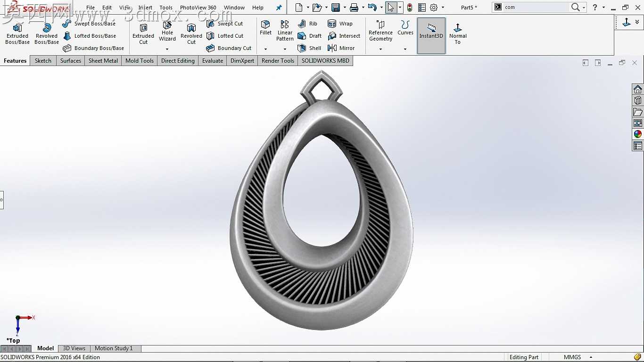The height and width of the screenshot is (362, 644).
Task: Switch to the Evaluate tab
Action: pos(213,61)
